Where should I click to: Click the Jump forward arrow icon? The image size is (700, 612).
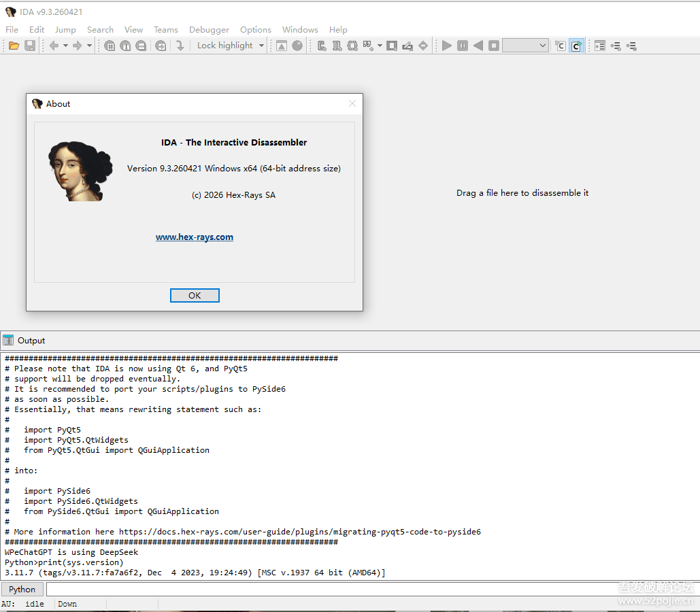click(x=78, y=46)
